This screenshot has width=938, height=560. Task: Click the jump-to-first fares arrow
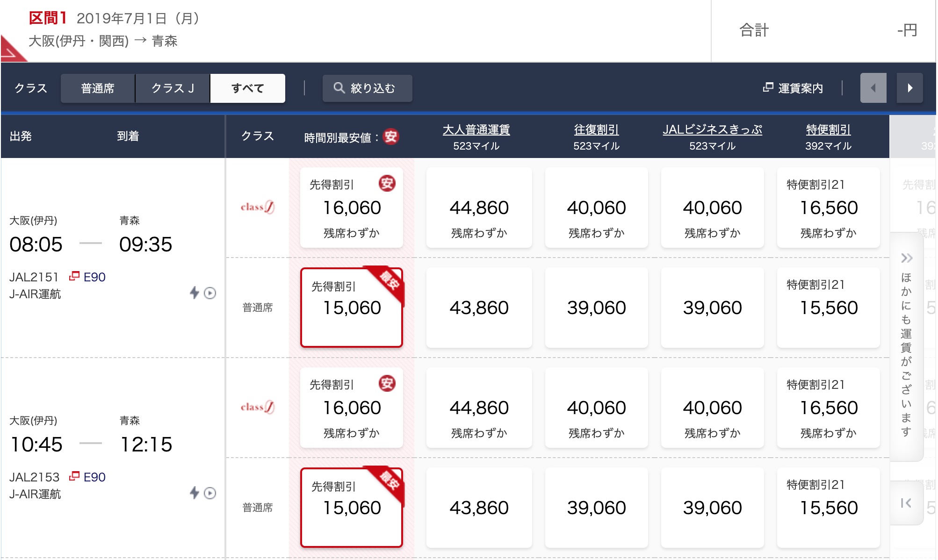coord(906,503)
